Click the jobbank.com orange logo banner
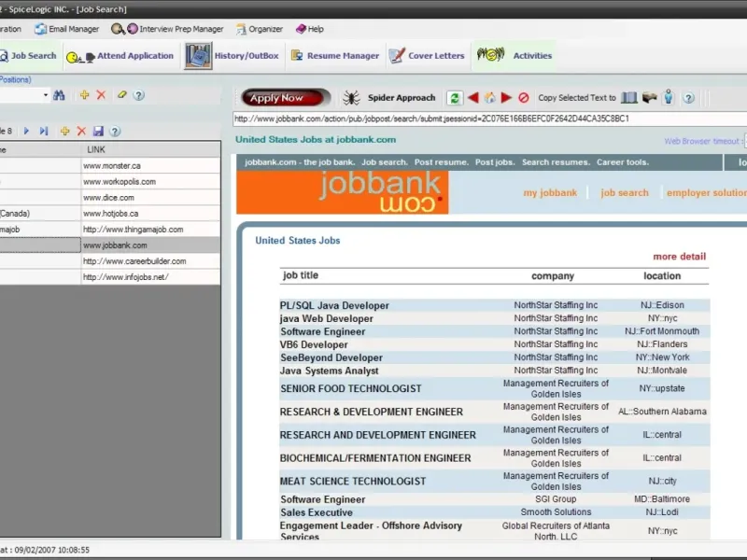Image resolution: width=747 pixels, height=560 pixels. point(342,193)
